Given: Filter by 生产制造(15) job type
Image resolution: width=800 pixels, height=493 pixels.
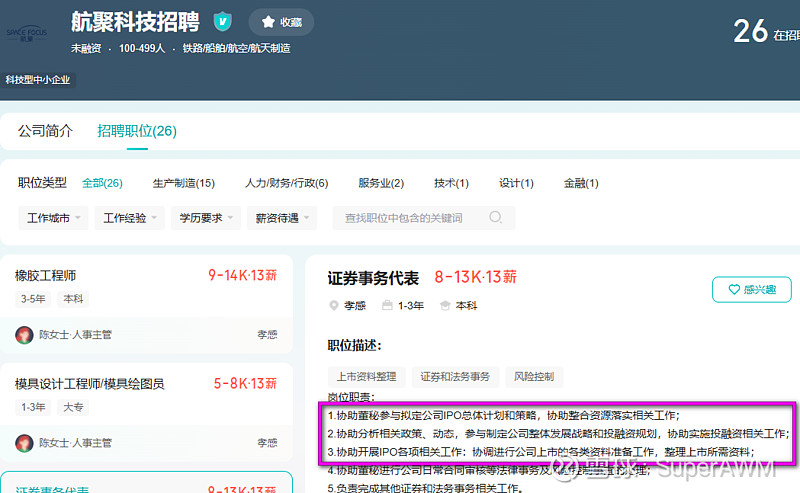Looking at the screenshot, I should point(183,183).
